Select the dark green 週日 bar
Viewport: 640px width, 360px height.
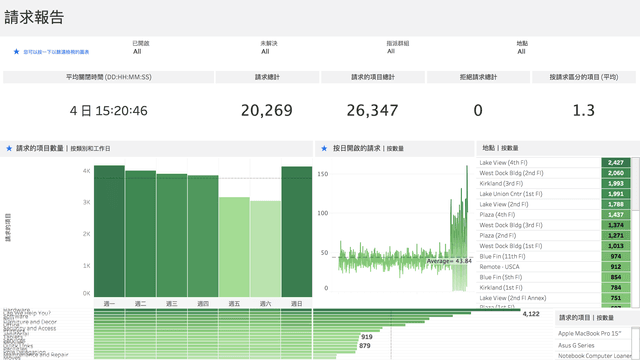pyautogui.click(x=297, y=232)
